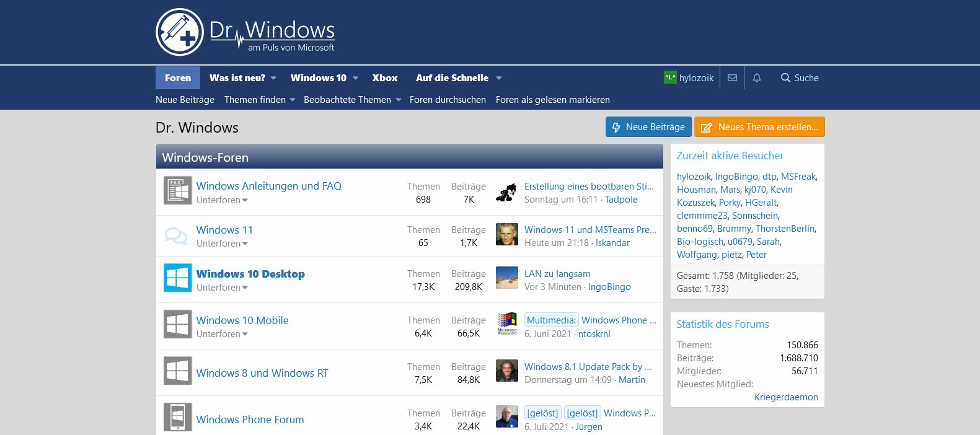Open thread 'Windows 11 und MSTeams Pre...'
This screenshot has width=980, height=435.
[590, 230]
